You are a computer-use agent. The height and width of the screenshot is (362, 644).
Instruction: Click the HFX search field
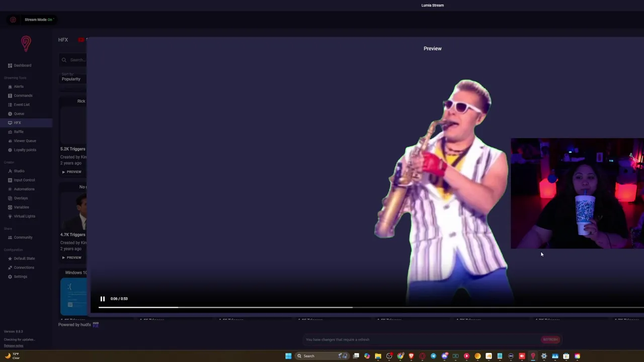tap(73, 60)
